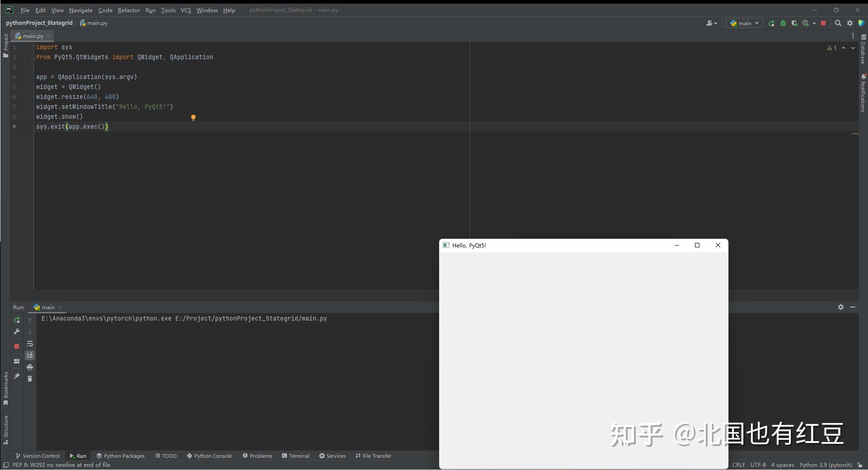The height and width of the screenshot is (470, 868).
Task: Open the main run configuration dropdown
Action: coord(744,23)
